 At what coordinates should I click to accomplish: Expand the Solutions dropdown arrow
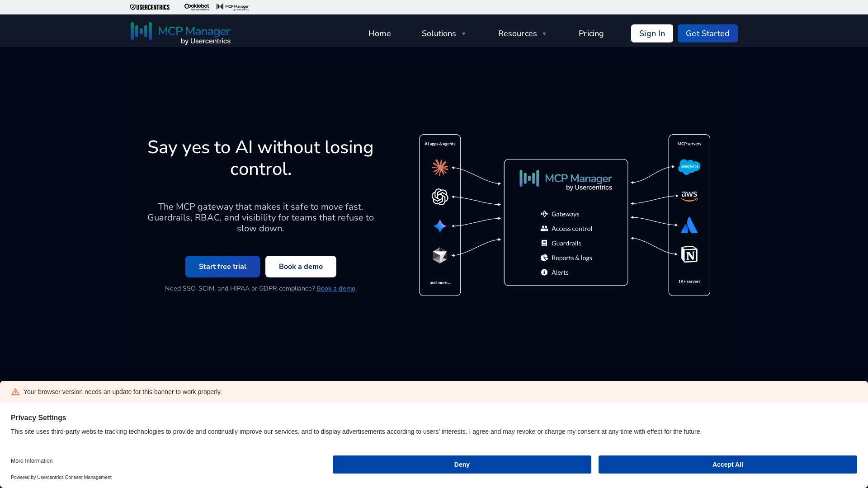pos(463,34)
